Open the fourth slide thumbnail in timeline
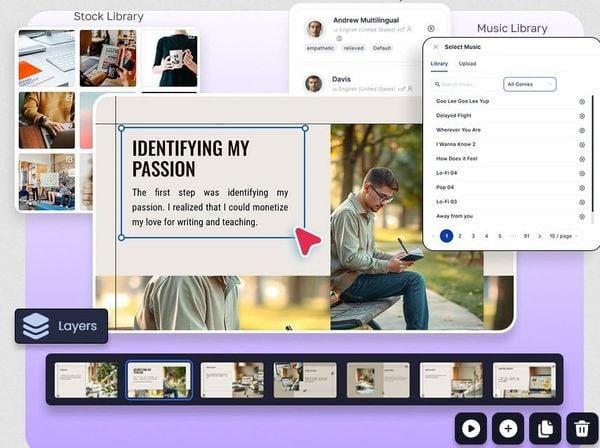The width and height of the screenshot is (600, 448). pos(305,380)
